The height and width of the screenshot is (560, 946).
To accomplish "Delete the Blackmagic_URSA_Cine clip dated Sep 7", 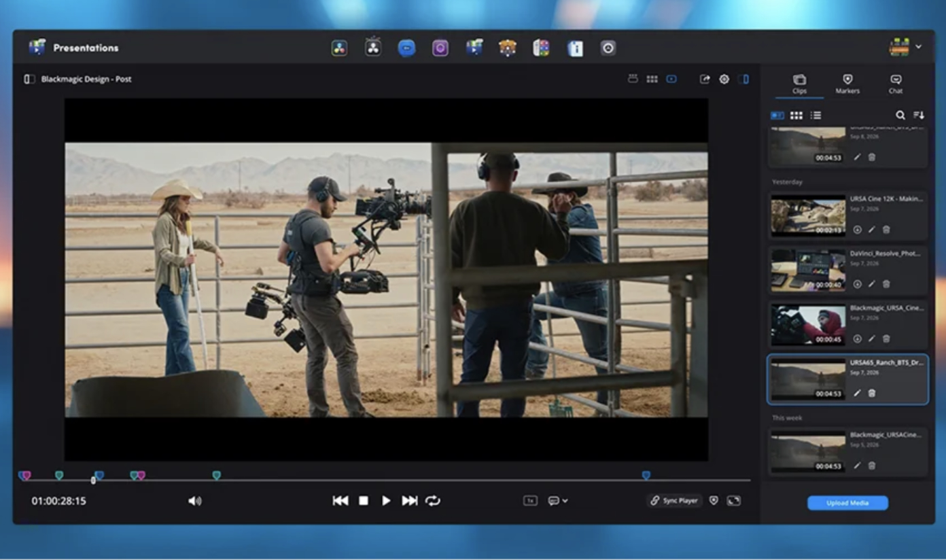I will (886, 338).
